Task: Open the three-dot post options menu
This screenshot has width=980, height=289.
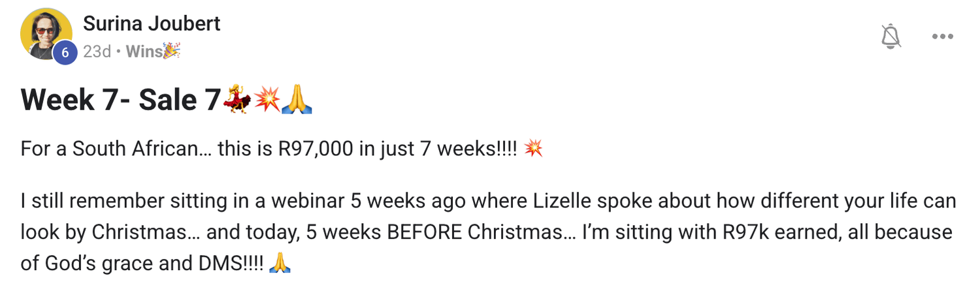Action: [x=942, y=37]
